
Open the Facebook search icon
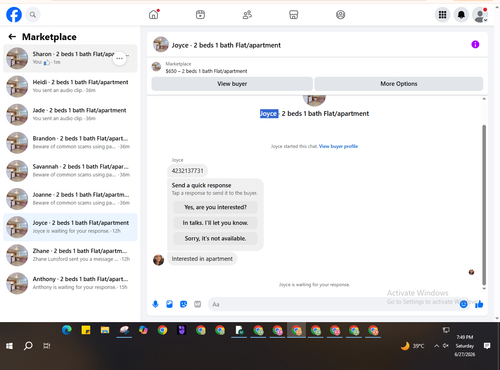pos(33,15)
